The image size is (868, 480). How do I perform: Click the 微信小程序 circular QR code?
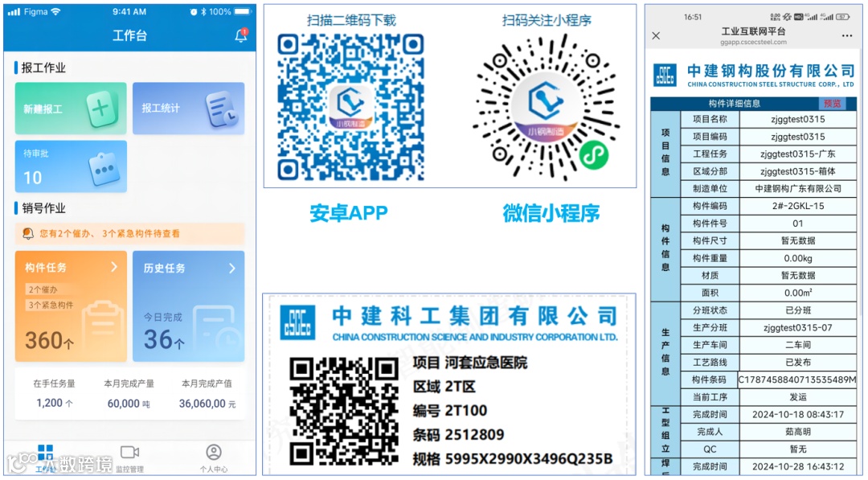(x=547, y=108)
